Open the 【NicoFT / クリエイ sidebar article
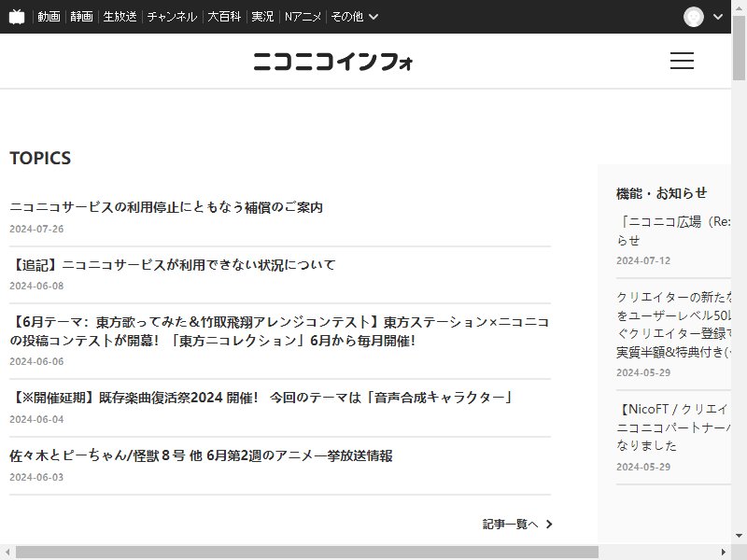The width and height of the screenshot is (747, 560). pos(673,427)
